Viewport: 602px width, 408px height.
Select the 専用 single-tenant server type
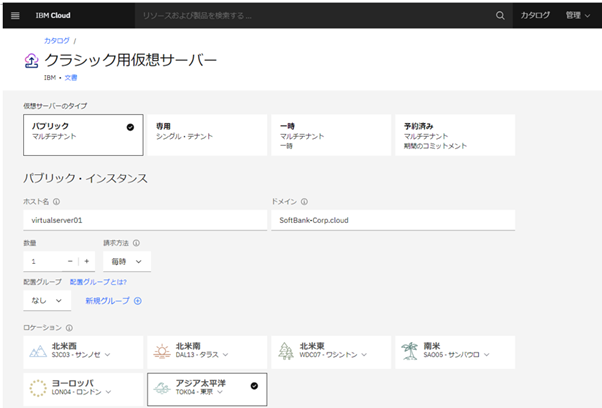pyautogui.click(x=206, y=134)
